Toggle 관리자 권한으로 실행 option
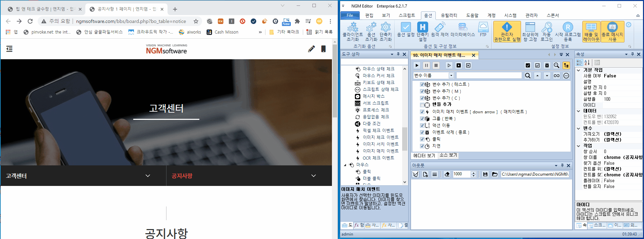 point(507,32)
